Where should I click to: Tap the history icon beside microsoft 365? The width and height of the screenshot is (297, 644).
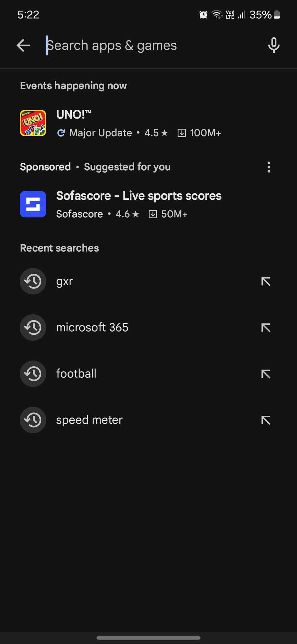point(33,328)
